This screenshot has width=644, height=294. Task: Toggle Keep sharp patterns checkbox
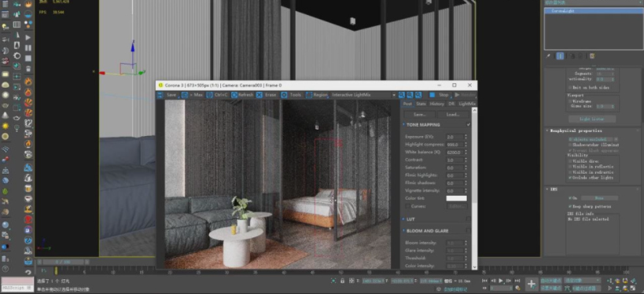pyautogui.click(x=570, y=207)
